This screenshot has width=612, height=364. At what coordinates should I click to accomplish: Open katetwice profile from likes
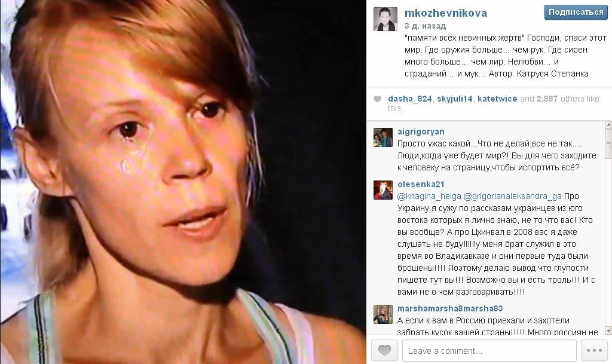tap(497, 99)
